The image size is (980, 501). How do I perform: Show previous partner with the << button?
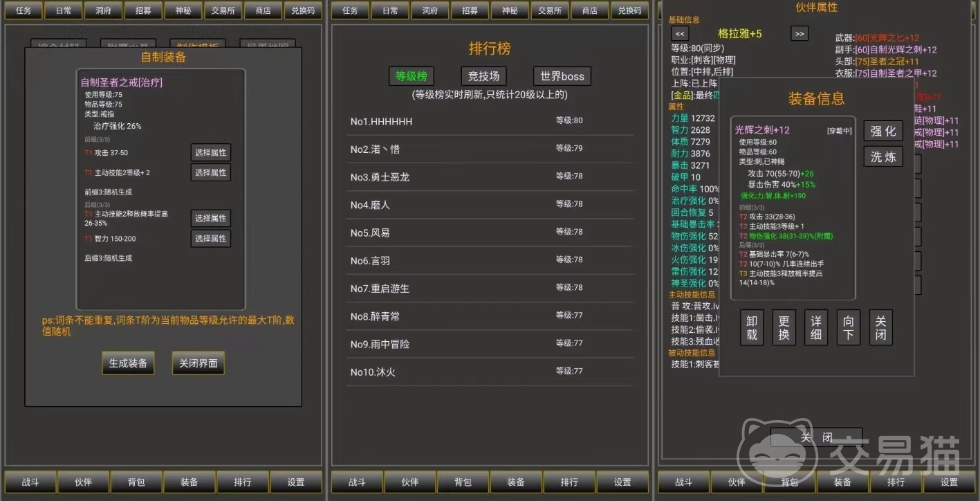(x=680, y=33)
